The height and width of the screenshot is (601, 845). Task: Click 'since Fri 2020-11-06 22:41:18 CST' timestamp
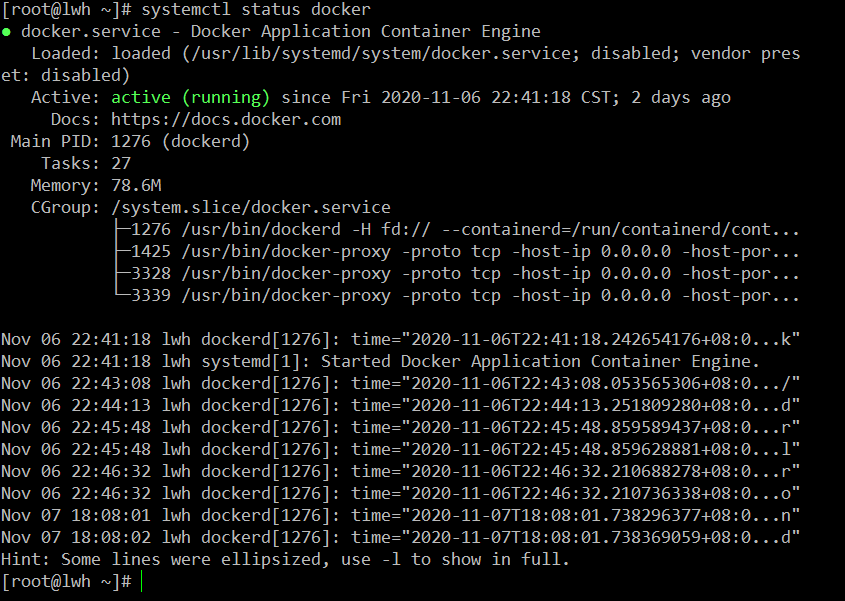click(x=446, y=98)
